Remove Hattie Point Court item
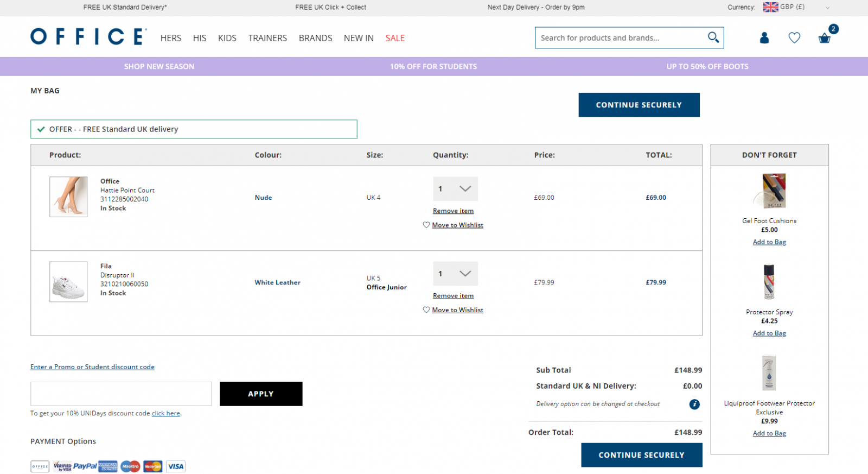The width and height of the screenshot is (868, 474). [x=453, y=211]
